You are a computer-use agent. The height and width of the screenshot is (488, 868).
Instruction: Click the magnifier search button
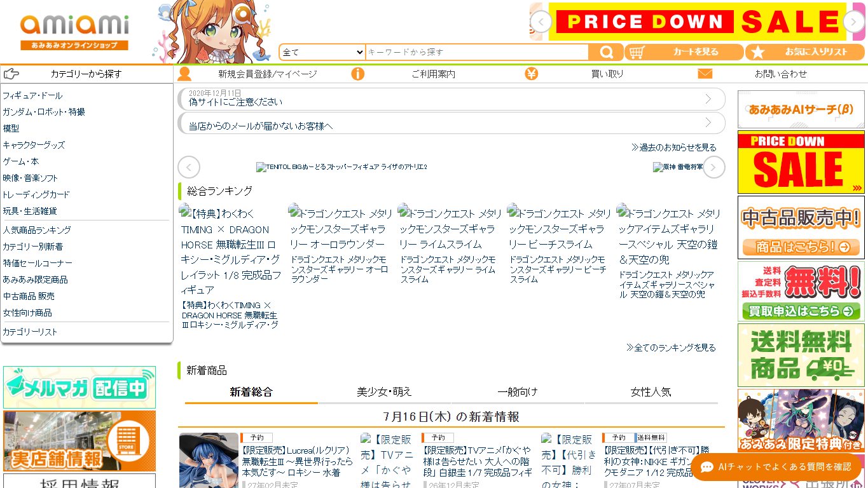pyautogui.click(x=606, y=52)
